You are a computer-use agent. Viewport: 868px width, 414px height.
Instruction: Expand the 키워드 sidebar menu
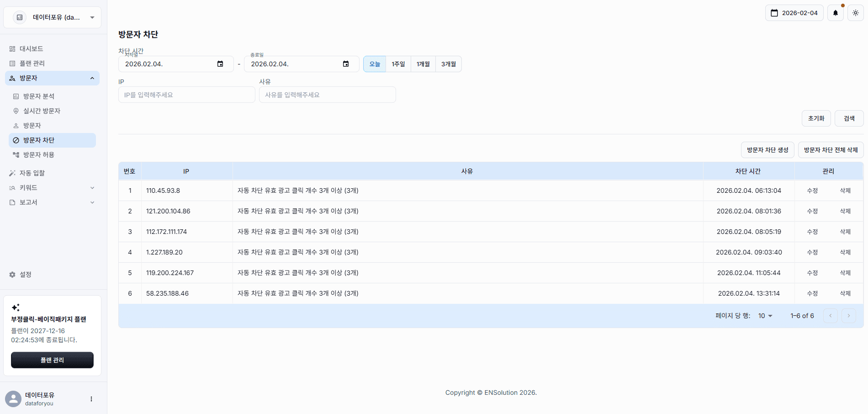click(52, 188)
